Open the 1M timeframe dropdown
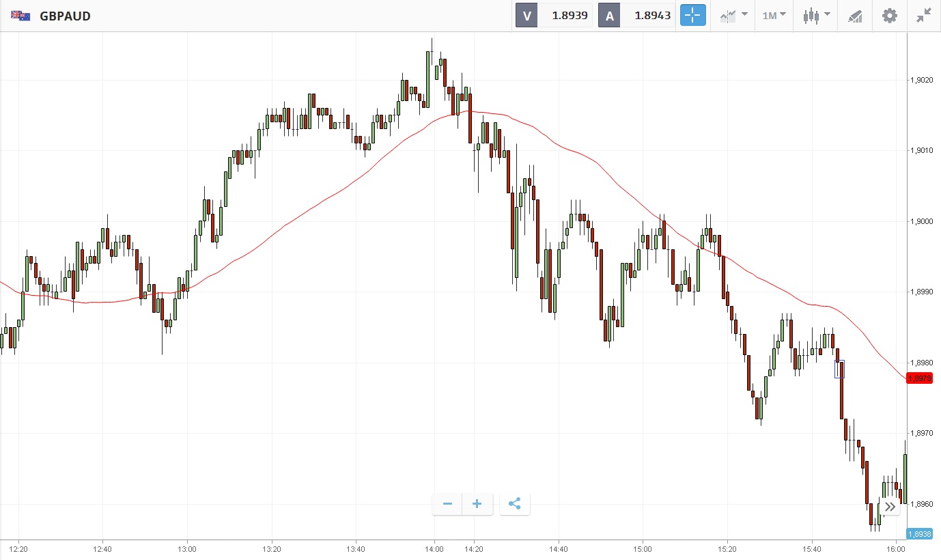 point(774,15)
